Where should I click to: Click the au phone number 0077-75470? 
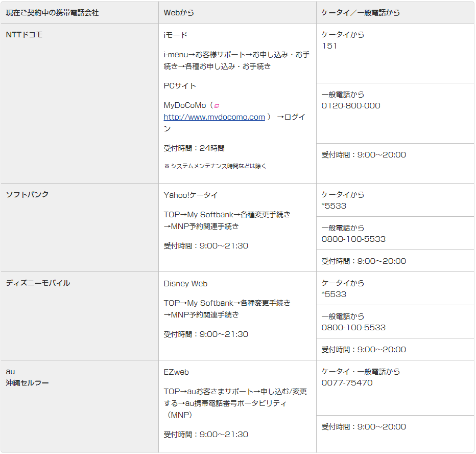click(347, 383)
